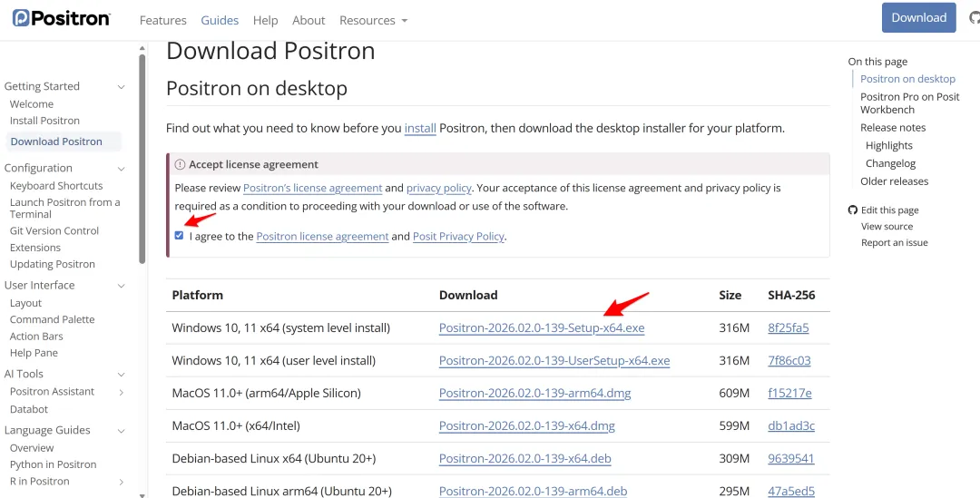Collapse the Configuration section chevron
Viewport: 980px width, 498px height.
122,169
